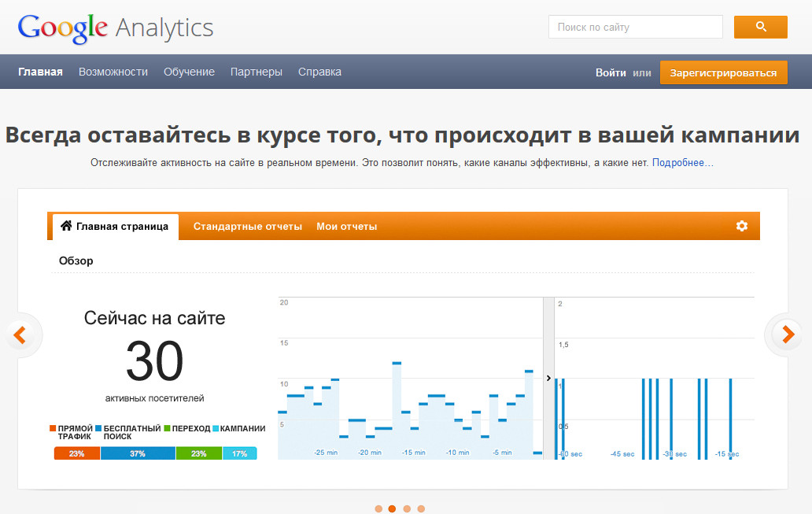Image resolution: width=812 pixels, height=514 pixels.
Task: Select the fourth carousel dot
Action: (421, 508)
